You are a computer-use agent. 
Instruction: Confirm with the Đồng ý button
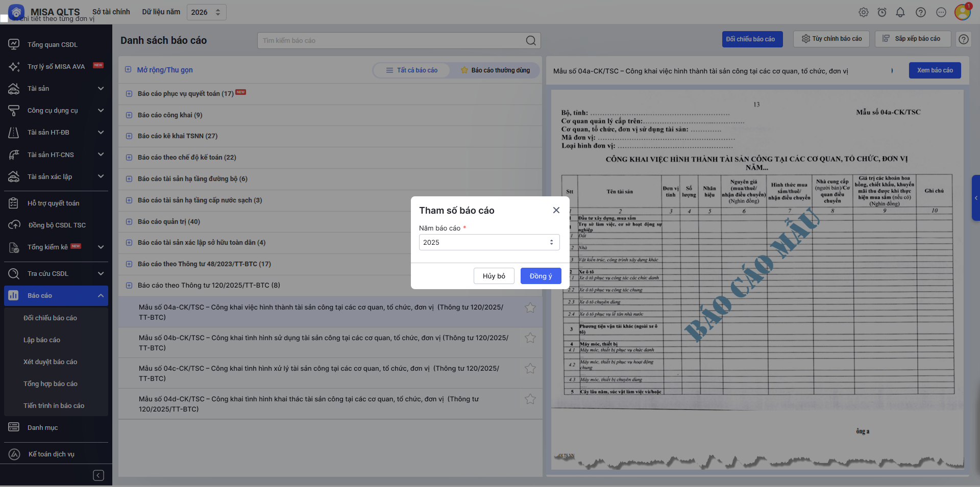click(541, 276)
